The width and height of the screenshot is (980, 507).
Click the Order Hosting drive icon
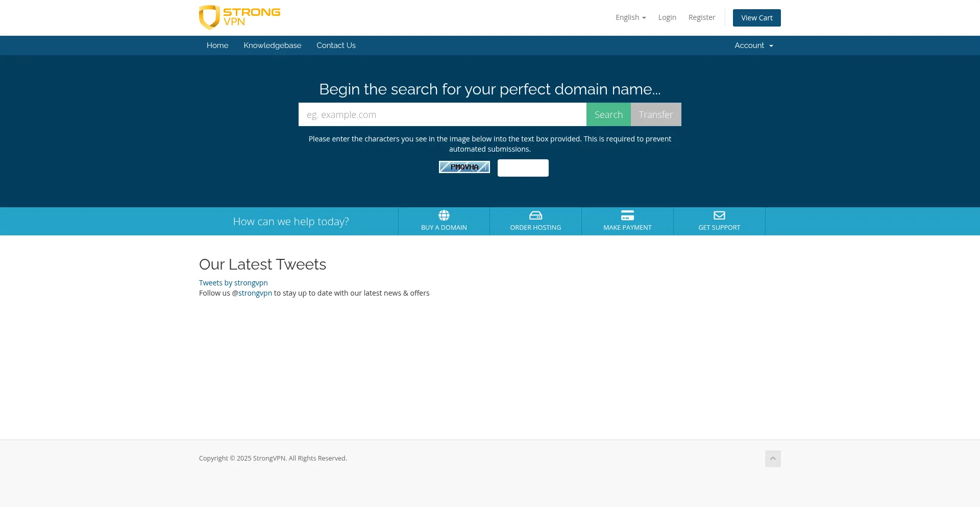point(535,215)
